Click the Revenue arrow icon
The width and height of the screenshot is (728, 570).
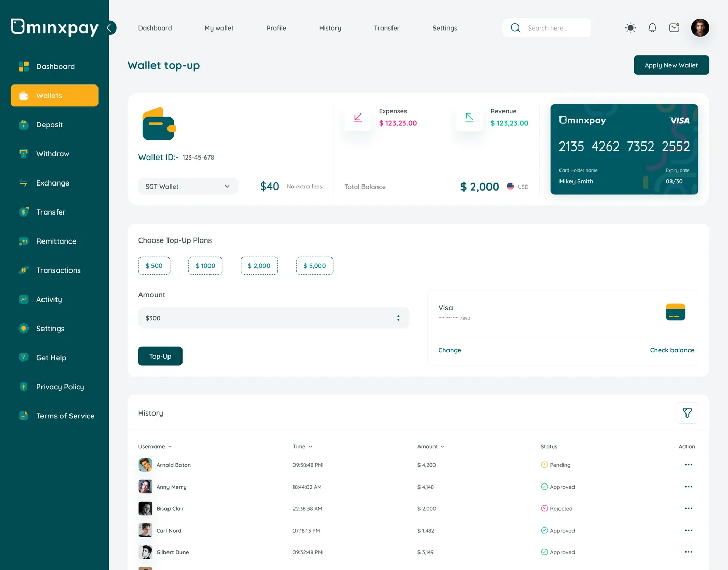pos(469,118)
